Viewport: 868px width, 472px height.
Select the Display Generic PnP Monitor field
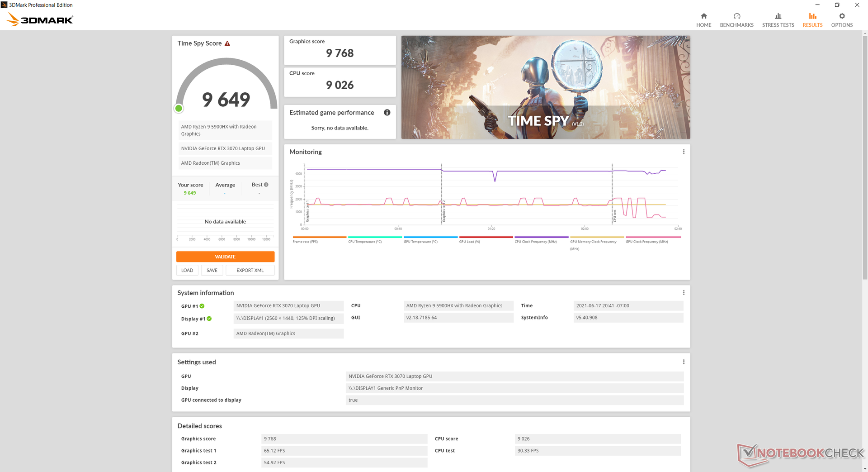(x=514, y=388)
